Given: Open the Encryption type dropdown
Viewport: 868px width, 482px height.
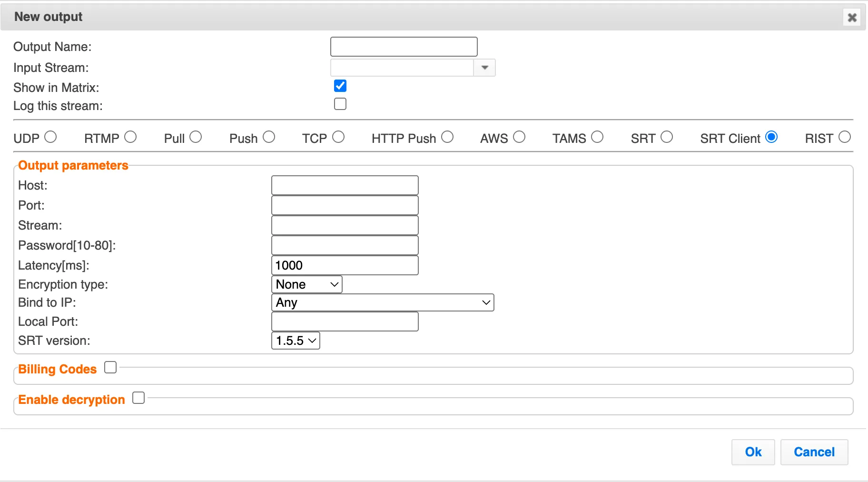Looking at the screenshot, I should (307, 284).
